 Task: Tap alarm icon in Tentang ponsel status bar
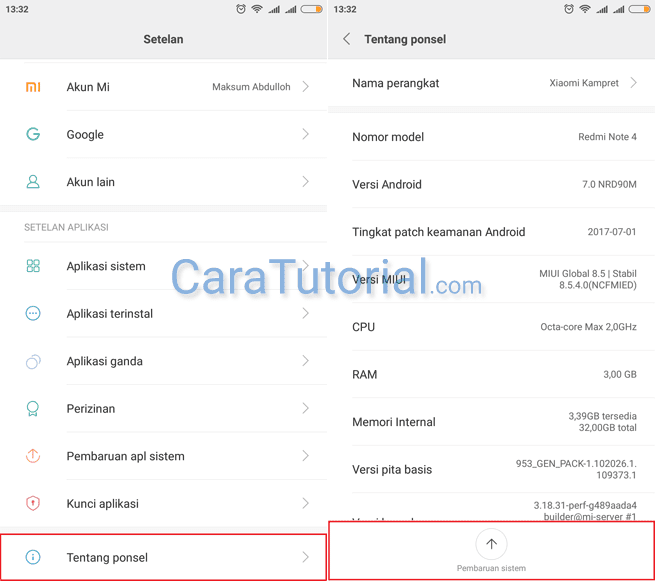coord(569,9)
